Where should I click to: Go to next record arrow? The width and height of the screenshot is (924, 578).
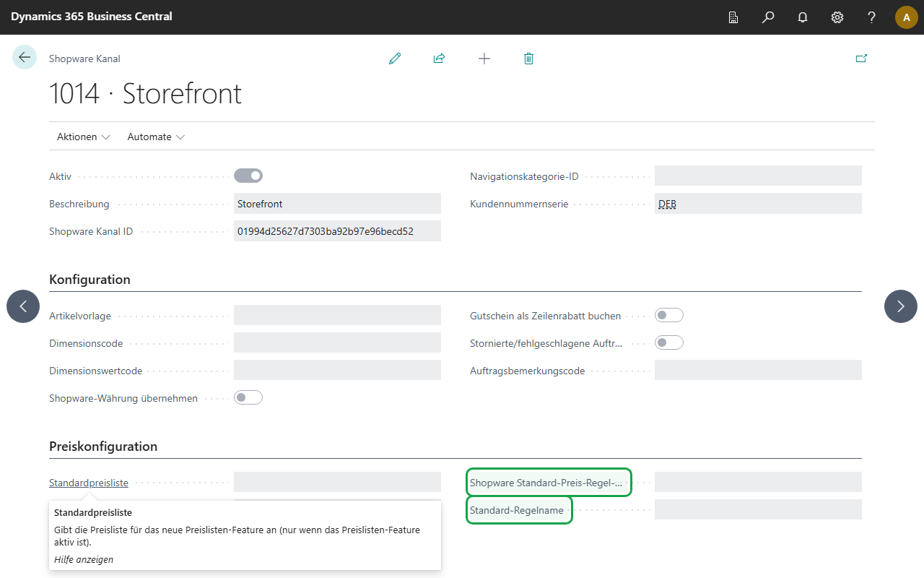901,306
